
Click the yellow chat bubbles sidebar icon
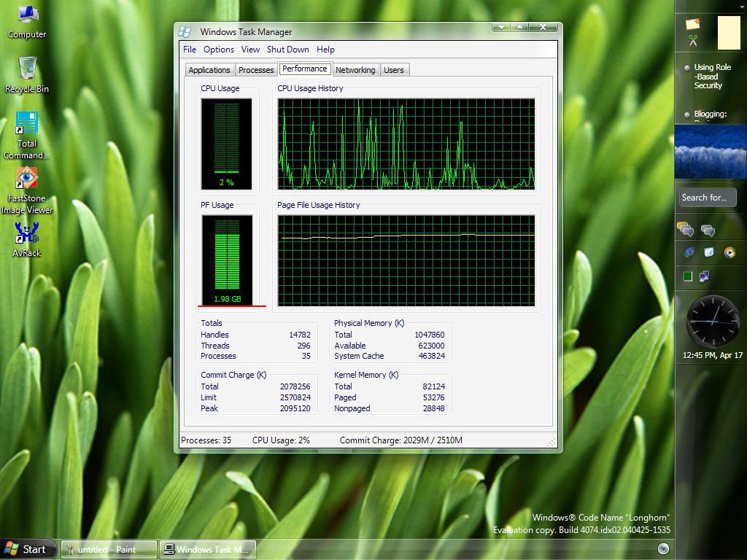point(686,230)
